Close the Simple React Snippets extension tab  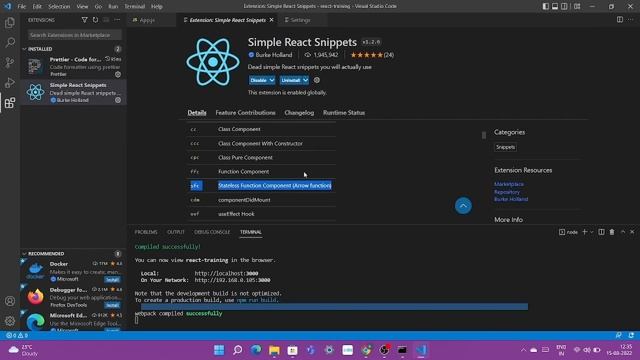271,20
